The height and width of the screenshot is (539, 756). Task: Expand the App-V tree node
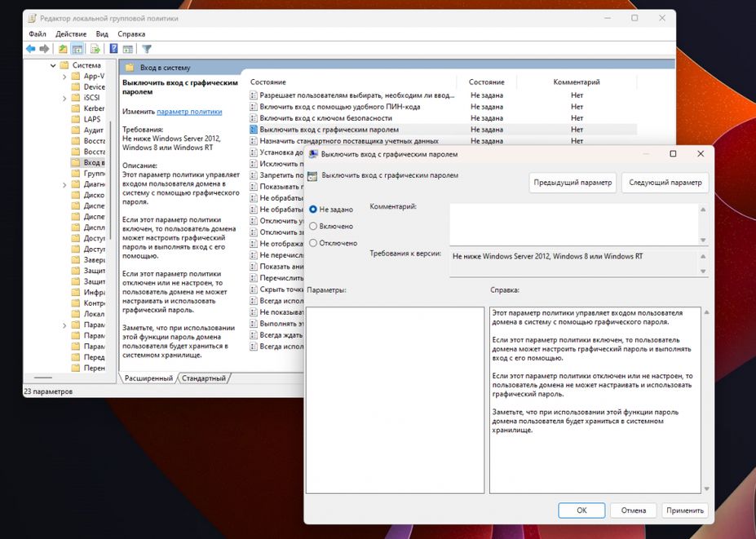point(64,76)
